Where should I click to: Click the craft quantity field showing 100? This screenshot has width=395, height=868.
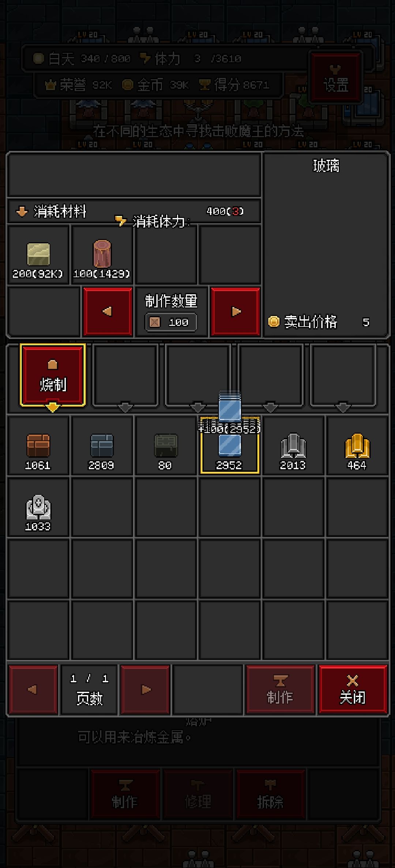click(x=171, y=322)
